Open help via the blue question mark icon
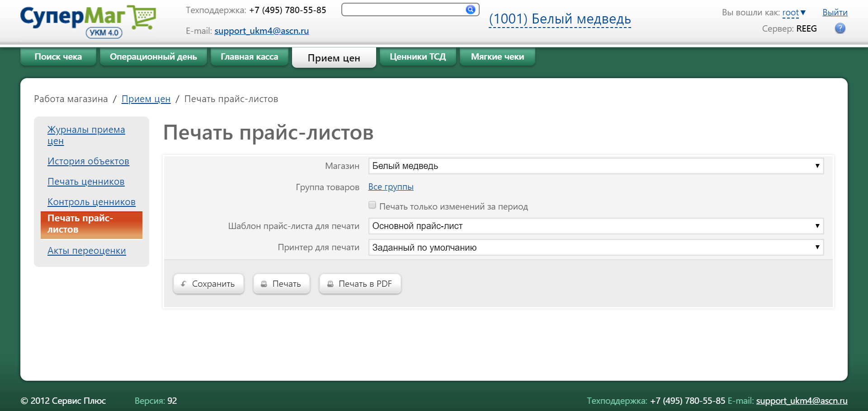Screen dimensions: 868x411 point(840,28)
